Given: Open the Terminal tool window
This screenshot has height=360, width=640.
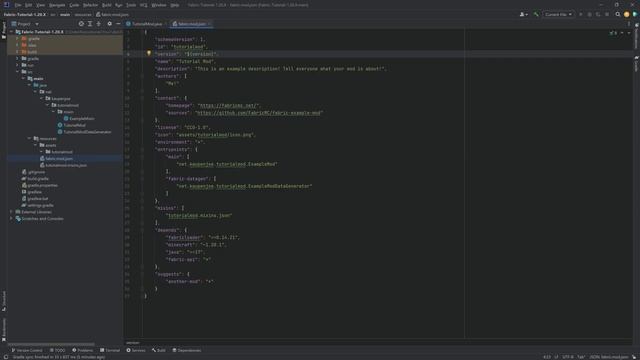Looking at the screenshot, I should click(110, 350).
